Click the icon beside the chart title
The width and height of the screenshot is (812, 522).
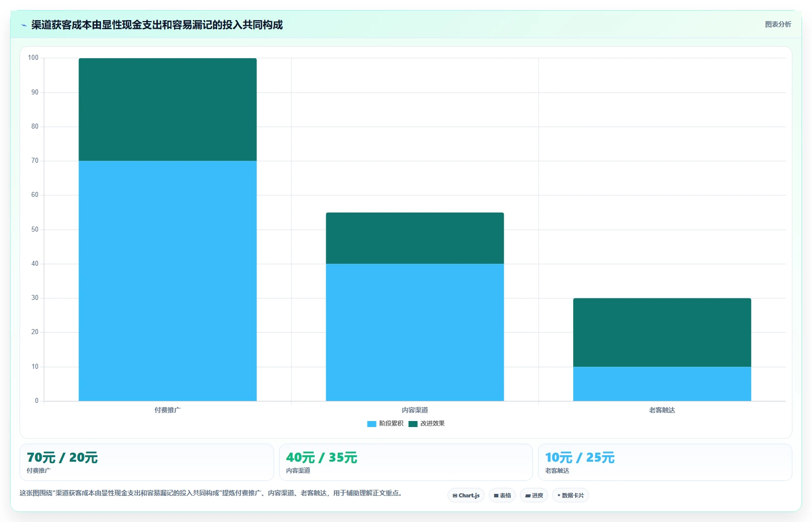(x=24, y=25)
